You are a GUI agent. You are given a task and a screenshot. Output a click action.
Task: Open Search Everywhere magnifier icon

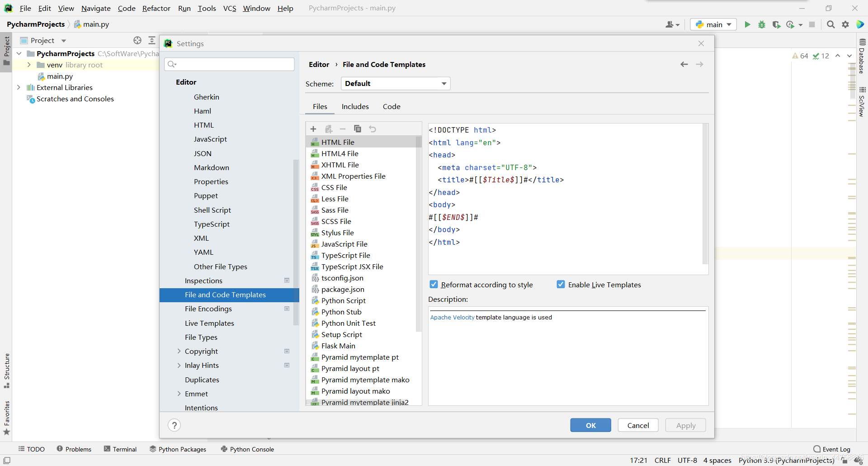(830, 24)
